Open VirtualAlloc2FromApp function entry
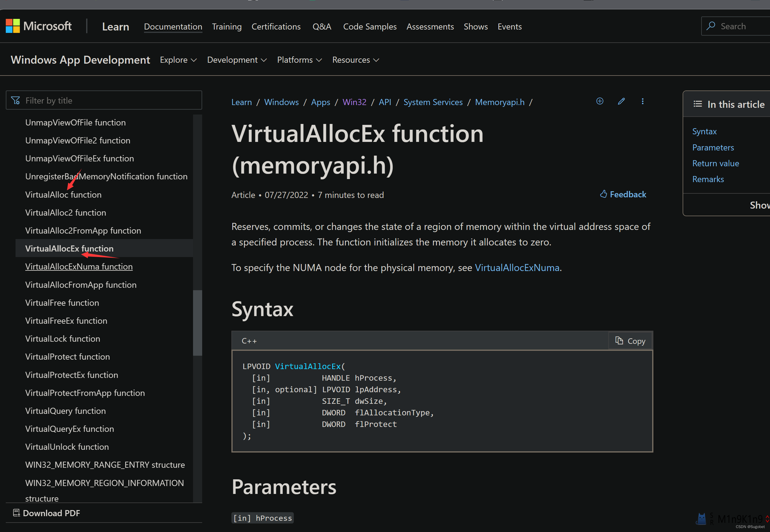This screenshot has width=770, height=532. [83, 231]
